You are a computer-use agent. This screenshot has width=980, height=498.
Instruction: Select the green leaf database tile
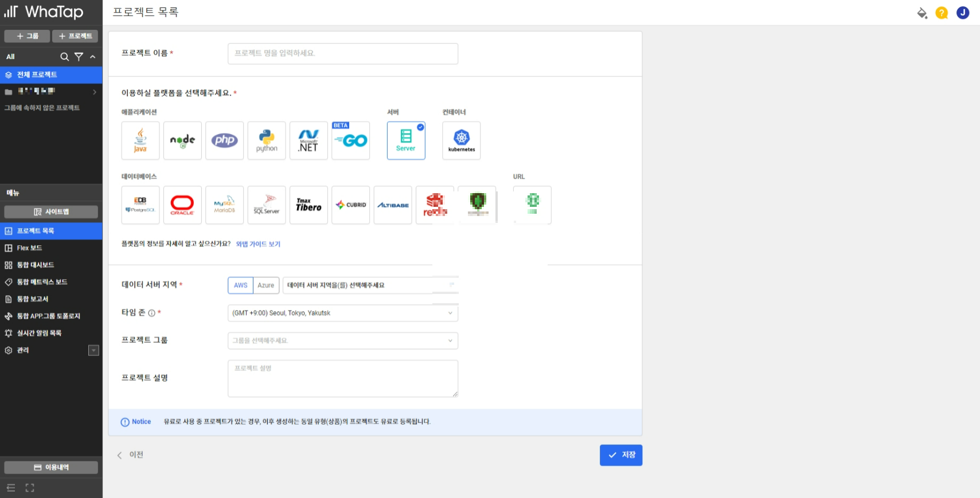click(x=477, y=205)
